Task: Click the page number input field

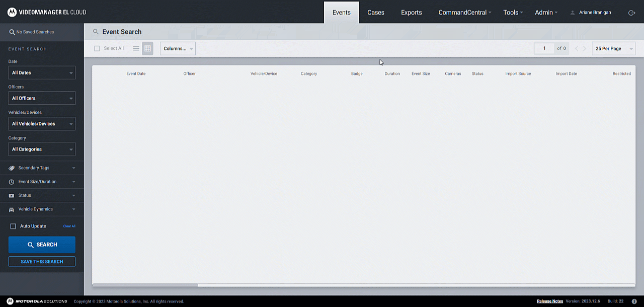Action: pos(544,49)
